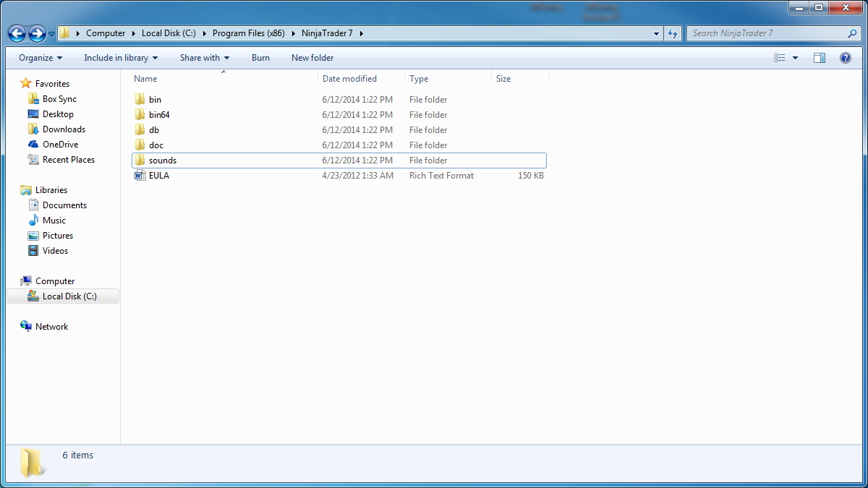Go back using the Back arrow button

17,33
